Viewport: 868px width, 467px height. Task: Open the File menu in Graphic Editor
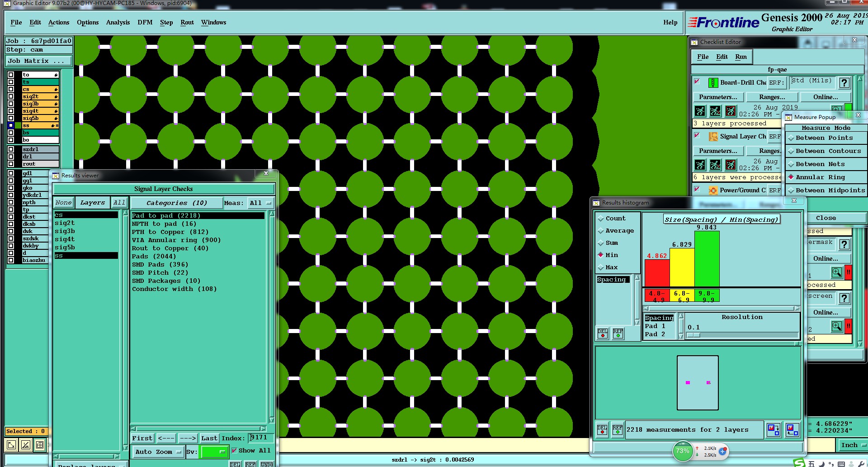click(x=16, y=23)
